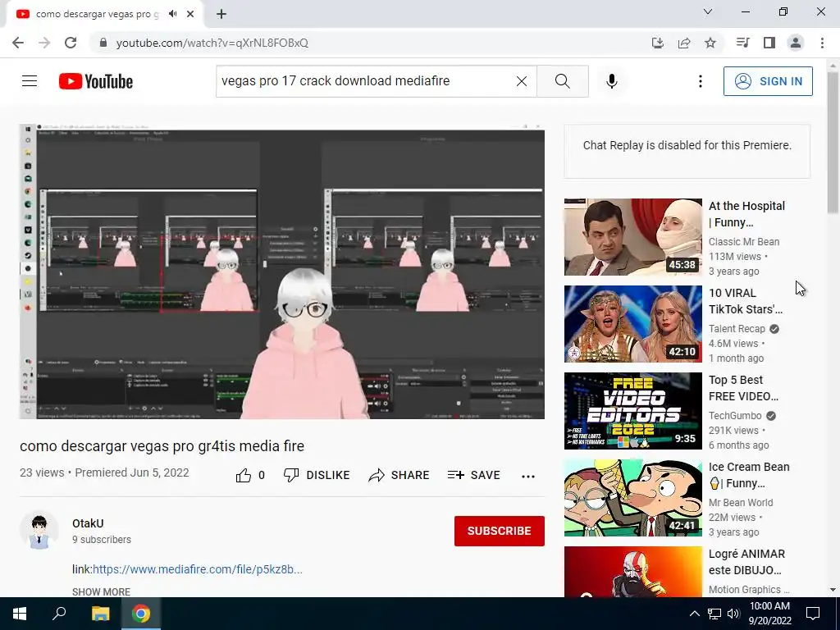Image resolution: width=840 pixels, height=630 pixels.
Task: Show hidden system tray icons
Action: point(694,614)
